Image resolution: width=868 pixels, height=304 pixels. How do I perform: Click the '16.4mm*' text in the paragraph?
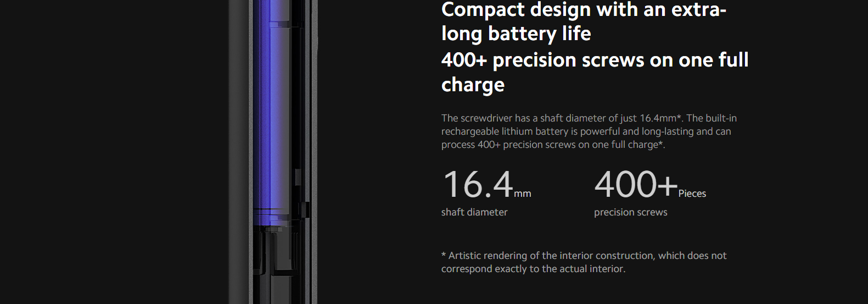660,118
